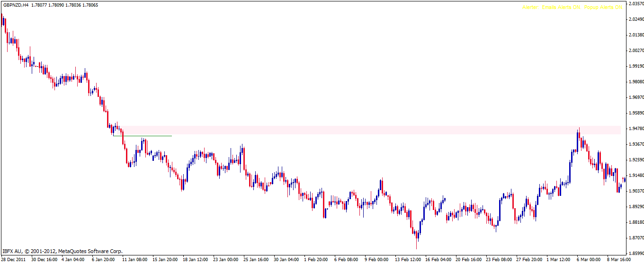Image resolution: width=644 pixels, height=263 pixels.
Task: Click the 23 Jan 00:00 time label
Action: (225, 260)
